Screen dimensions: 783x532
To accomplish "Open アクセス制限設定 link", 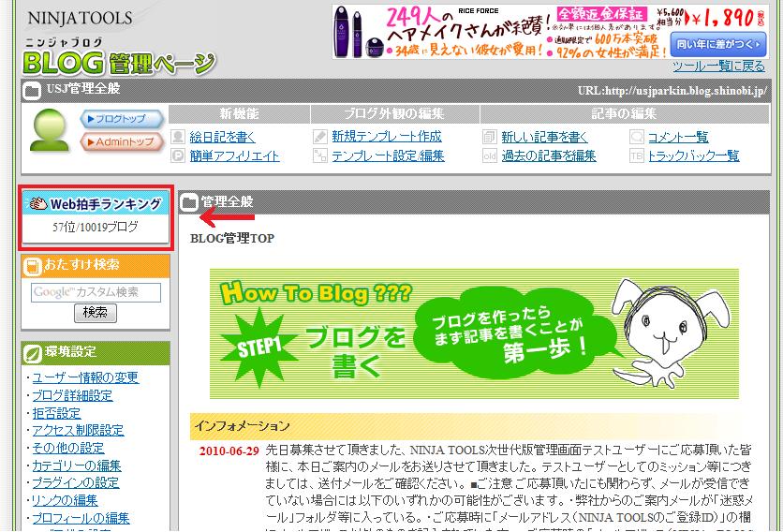I will [78, 430].
